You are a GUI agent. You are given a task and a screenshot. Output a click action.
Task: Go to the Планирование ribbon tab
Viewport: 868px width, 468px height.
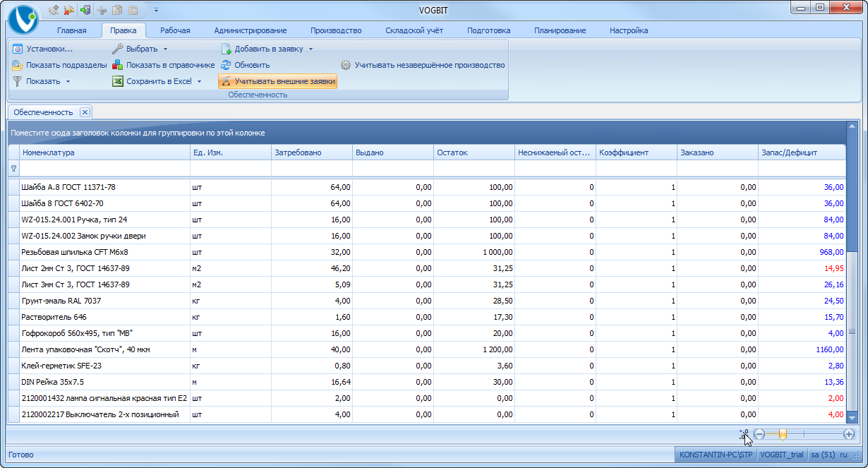click(560, 30)
